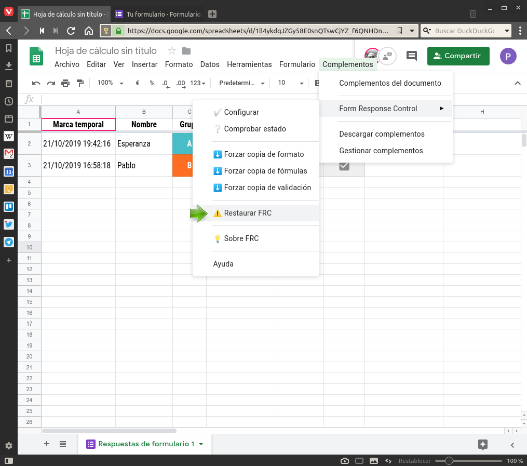This screenshot has width=527, height=466.
Task: Click the green Compartir button
Action: (x=458, y=56)
